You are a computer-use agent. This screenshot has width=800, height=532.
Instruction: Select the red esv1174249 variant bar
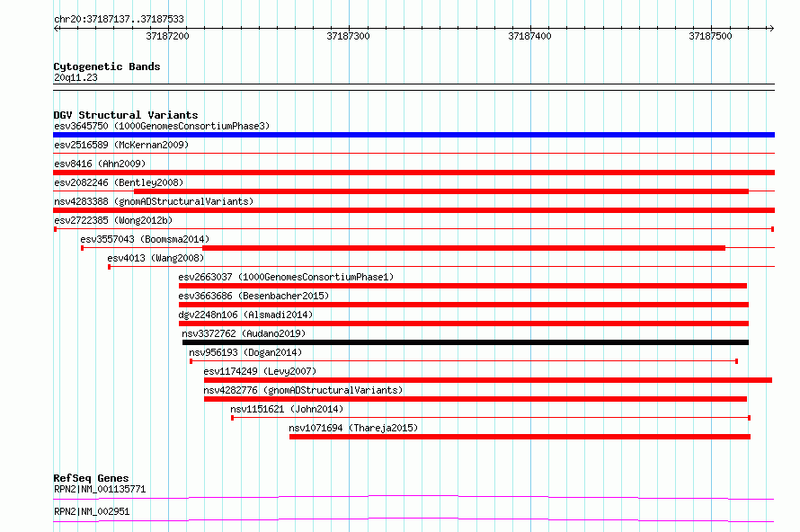[488, 380]
